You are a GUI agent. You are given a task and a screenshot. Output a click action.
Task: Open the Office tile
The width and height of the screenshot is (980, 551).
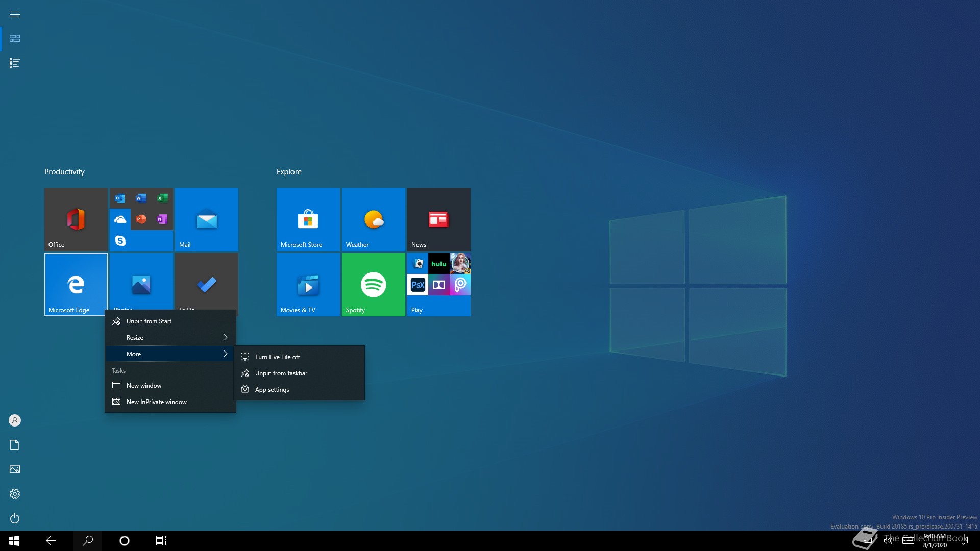click(76, 219)
